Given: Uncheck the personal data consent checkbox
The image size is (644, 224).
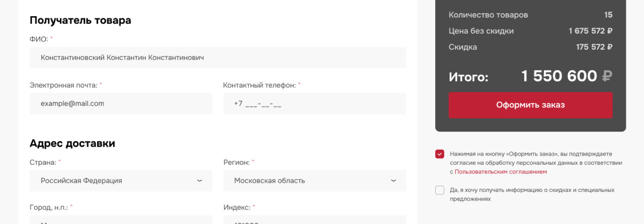Looking at the screenshot, I should (440, 154).
